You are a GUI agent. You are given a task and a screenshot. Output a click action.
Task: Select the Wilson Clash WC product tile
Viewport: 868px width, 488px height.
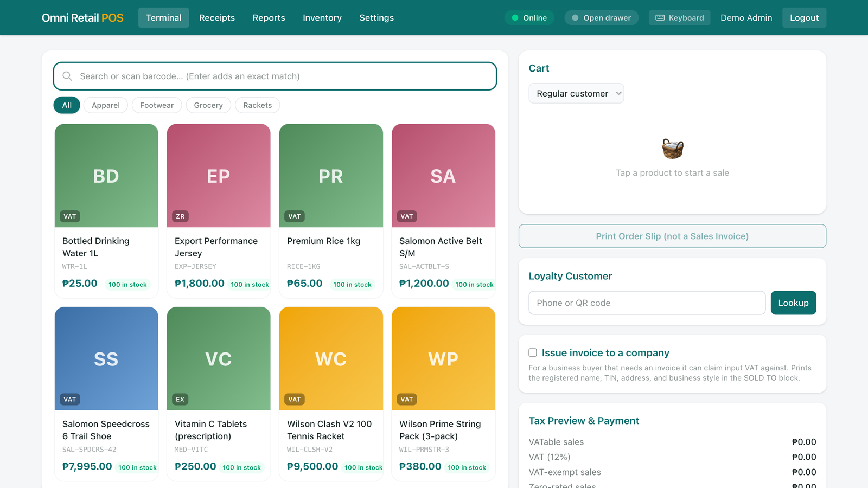[x=331, y=394]
